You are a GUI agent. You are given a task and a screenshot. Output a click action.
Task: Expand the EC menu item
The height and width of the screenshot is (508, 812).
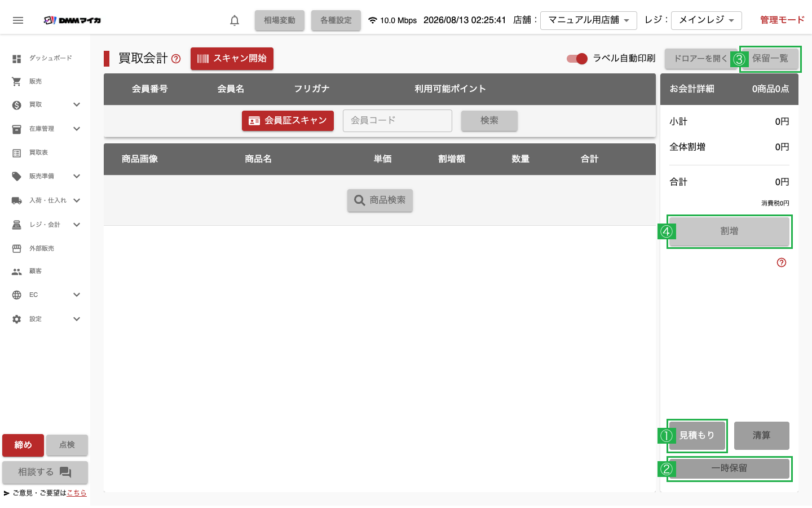[45, 295]
